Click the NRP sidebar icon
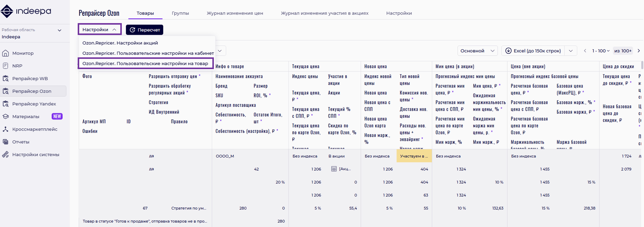This screenshot has width=644, height=227. pyautogui.click(x=6, y=66)
